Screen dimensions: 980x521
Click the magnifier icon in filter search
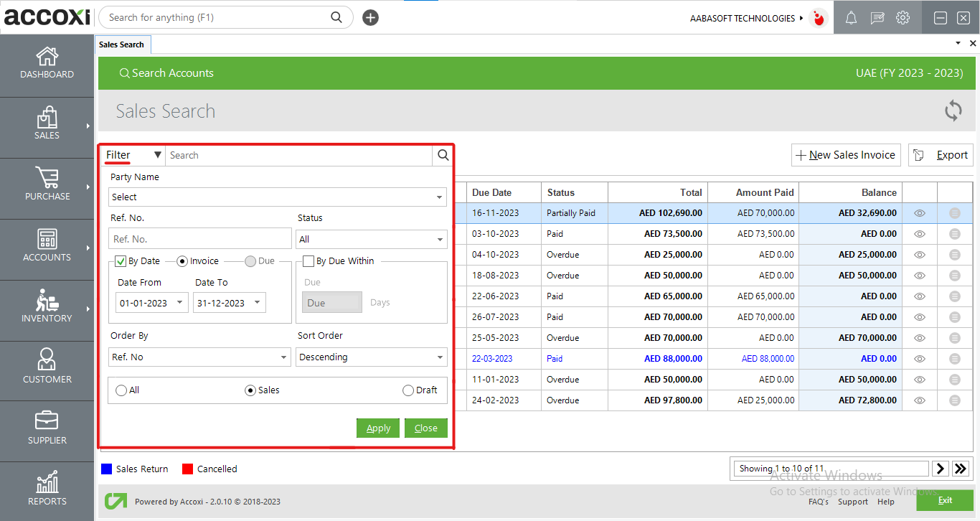click(x=443, y=155)
